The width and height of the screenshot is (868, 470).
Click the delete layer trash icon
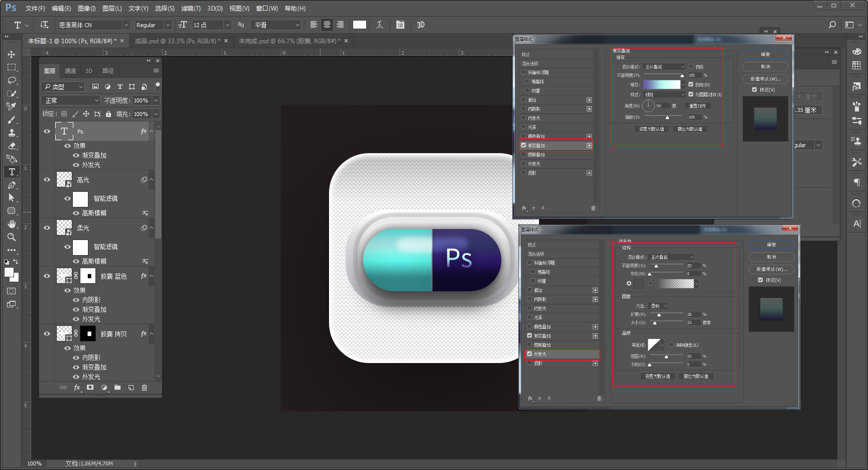144,388
